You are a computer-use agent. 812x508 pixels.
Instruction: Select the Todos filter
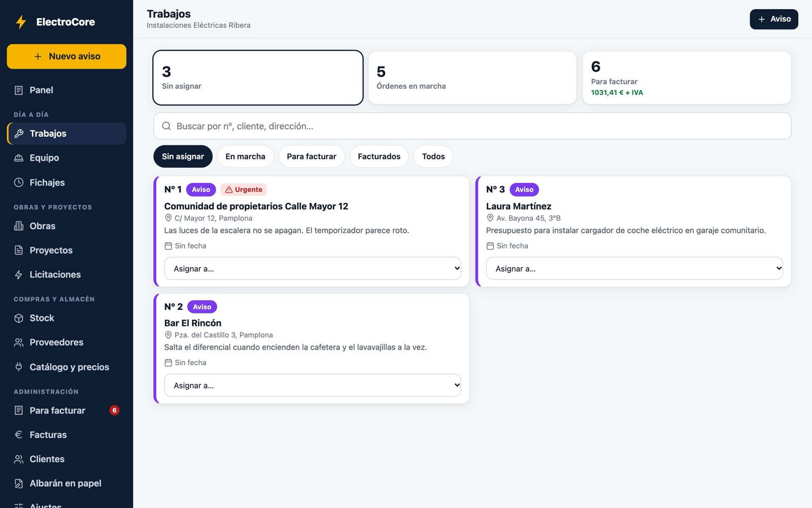pos(433,156)
